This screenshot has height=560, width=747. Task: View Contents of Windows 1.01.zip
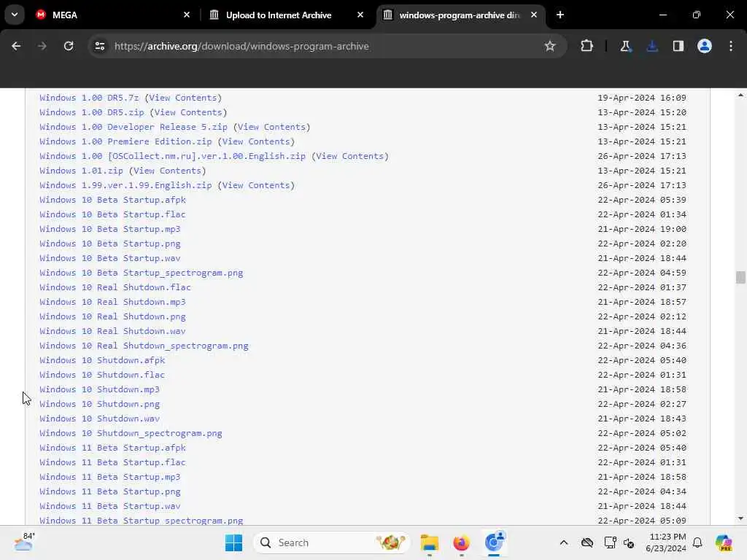(x=167, y=171)
